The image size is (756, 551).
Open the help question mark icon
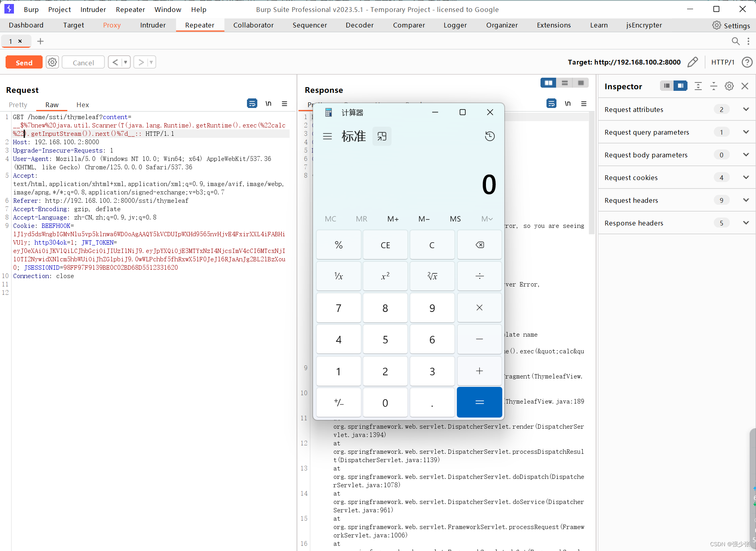click(x=747, y=62)
